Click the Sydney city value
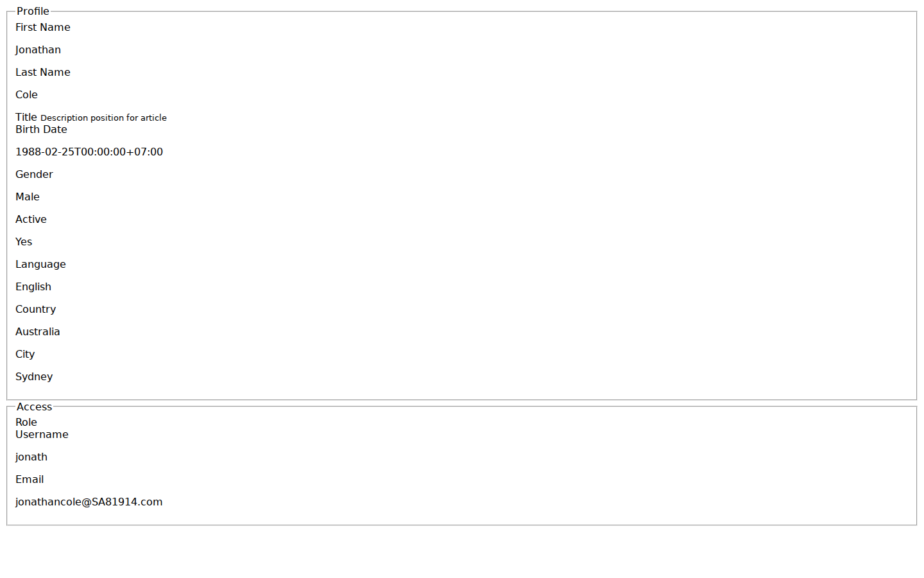Viewport: 924px width, 578px height. pyautogui.click(x=34, y=376)
